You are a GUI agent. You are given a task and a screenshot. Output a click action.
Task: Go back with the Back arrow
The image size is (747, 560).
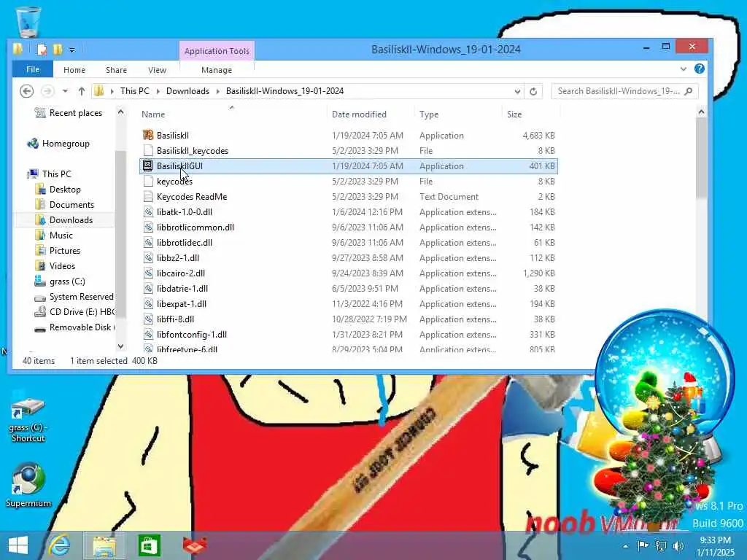(27, 91)
